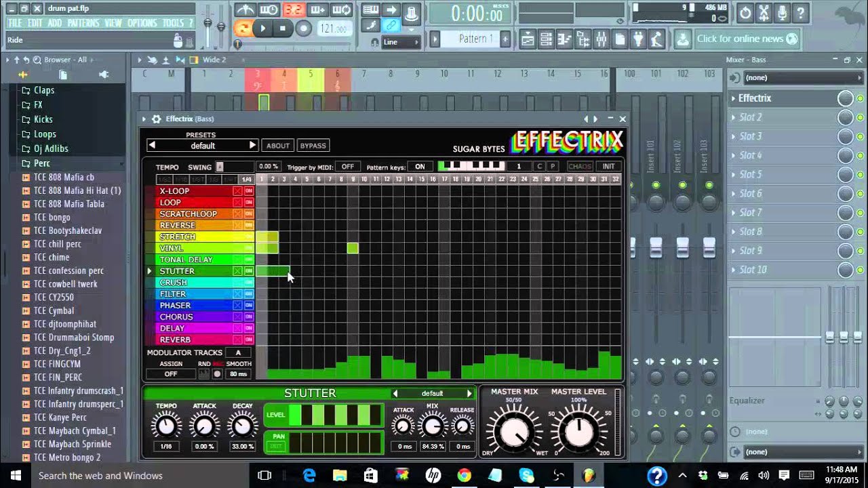The image size is (868, 488).
Task: Click the X clear button on FILTER row
Action: (237, 294)
